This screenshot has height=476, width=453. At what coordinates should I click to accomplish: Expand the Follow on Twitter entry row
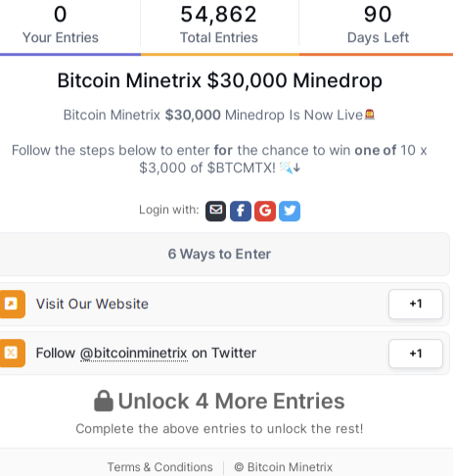coord(224,354)
